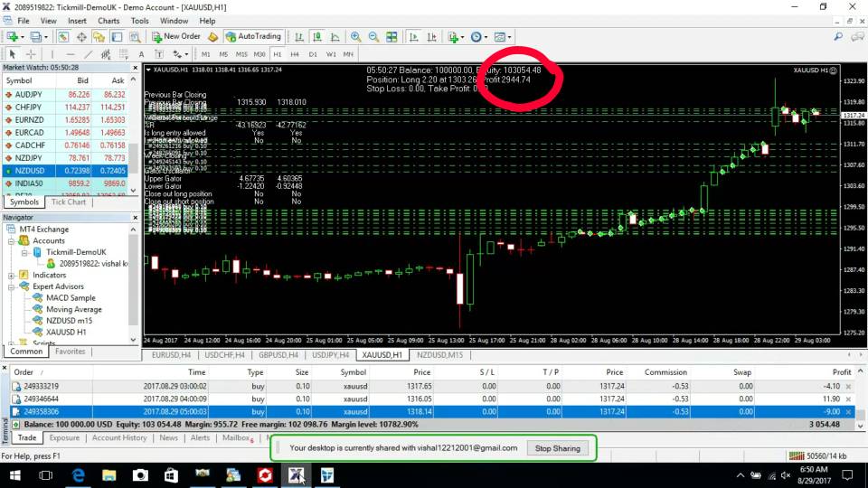Click the MetaQuotes Language Editor icon
The image size is (868, 488).
(212, 37)
